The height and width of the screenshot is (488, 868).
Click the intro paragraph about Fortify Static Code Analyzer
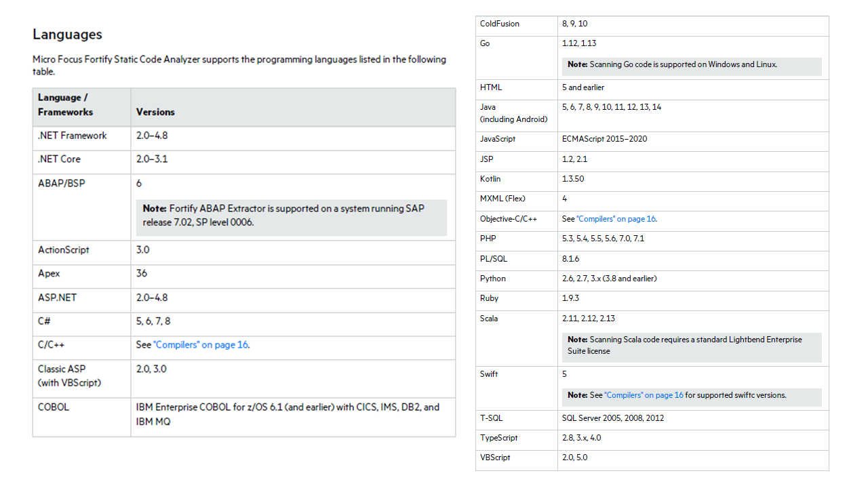coord(239,65)
